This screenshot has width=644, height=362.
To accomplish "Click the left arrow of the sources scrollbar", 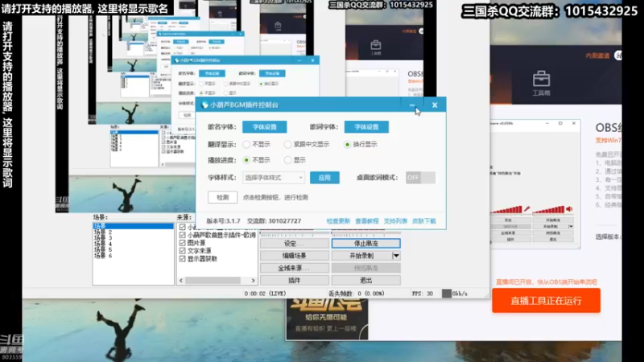I will coord(181,281).
